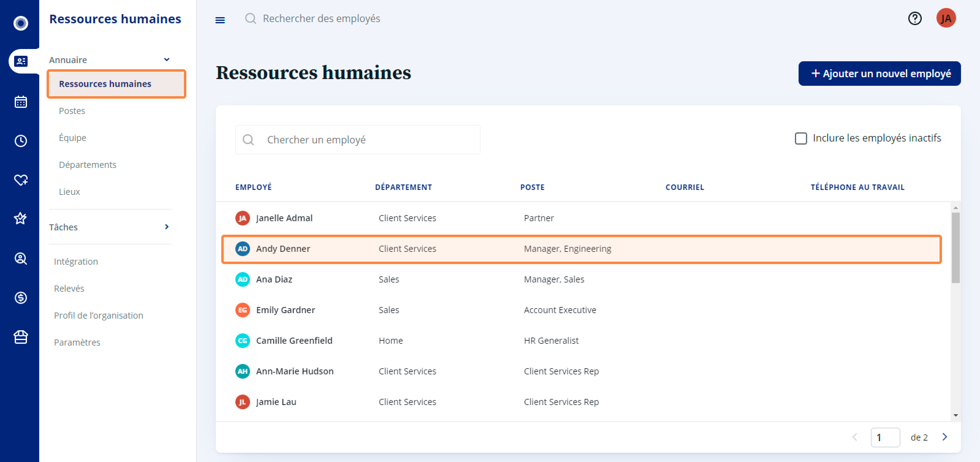Viewport: 980px width, 462px height.
Task: Click the scrollbar up arrow
Action: pos(955,208)
